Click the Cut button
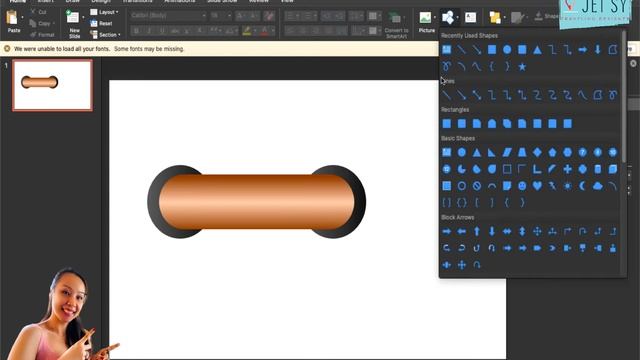Screen dimensions: 640x360 [x=38, y=12]
